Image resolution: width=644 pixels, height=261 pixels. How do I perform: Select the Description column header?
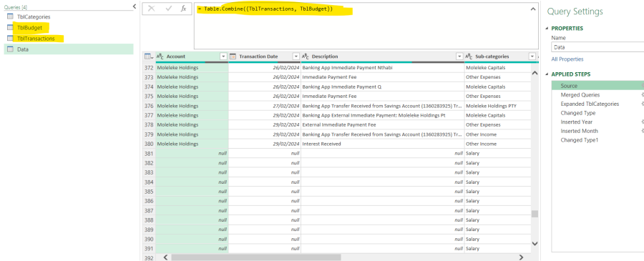pos(382,56)
